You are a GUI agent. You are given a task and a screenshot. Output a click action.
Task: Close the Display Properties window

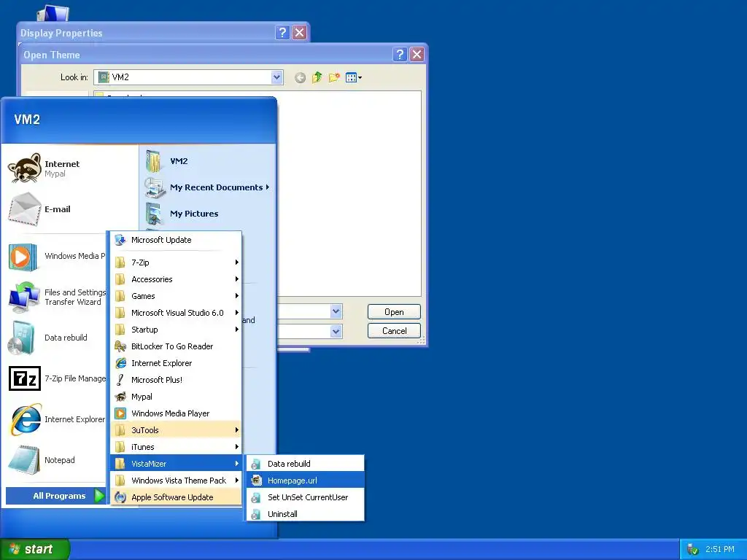pos(300,32)
